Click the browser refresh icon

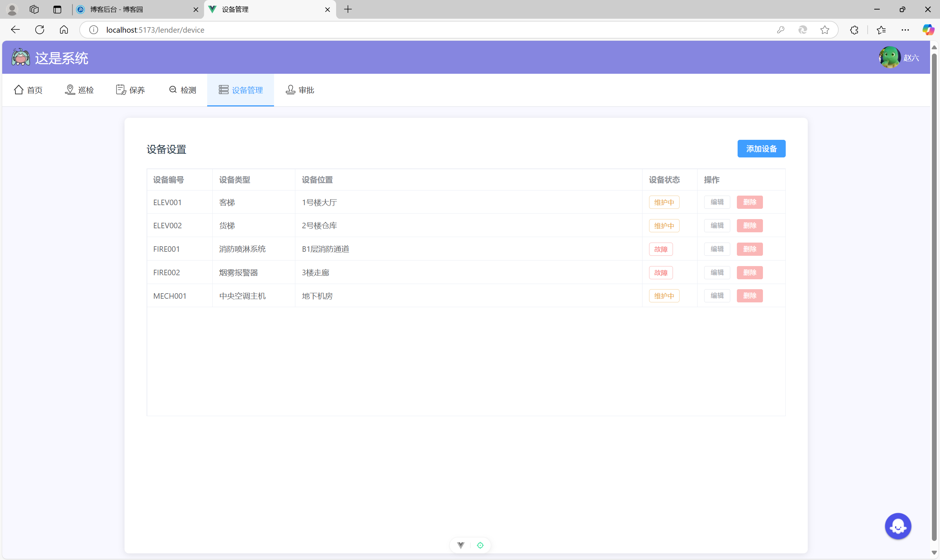pos(40,30)
